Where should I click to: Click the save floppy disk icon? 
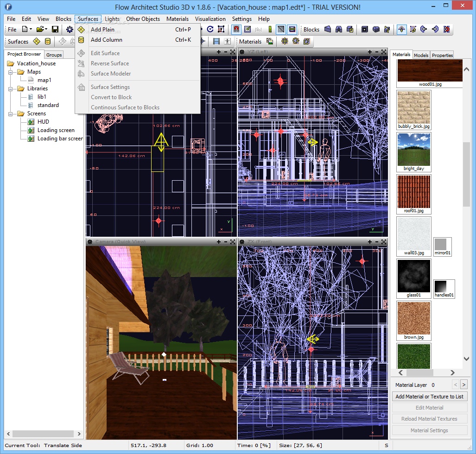click(55, 30)
